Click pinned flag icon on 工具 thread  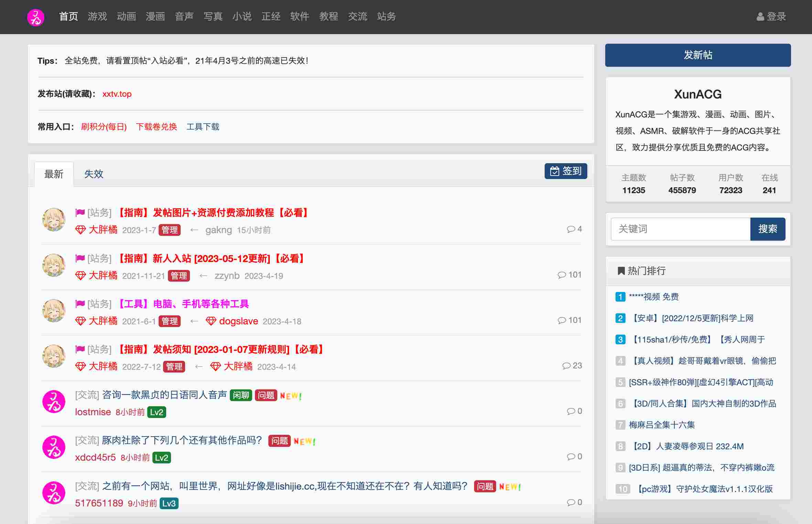click(x=80, y=304)
